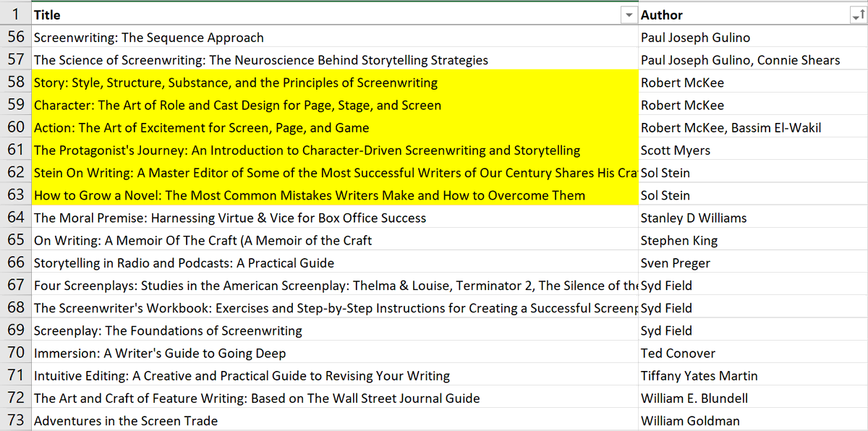This screenshot has width=868, height=431.
Task: Select 'Adventures in the Screen Trade' cell
Action: pos(335,420)
